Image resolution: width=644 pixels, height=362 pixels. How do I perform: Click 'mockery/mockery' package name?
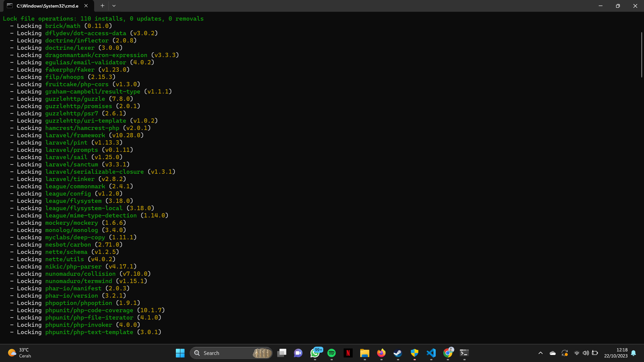click(x=72, y=223)
